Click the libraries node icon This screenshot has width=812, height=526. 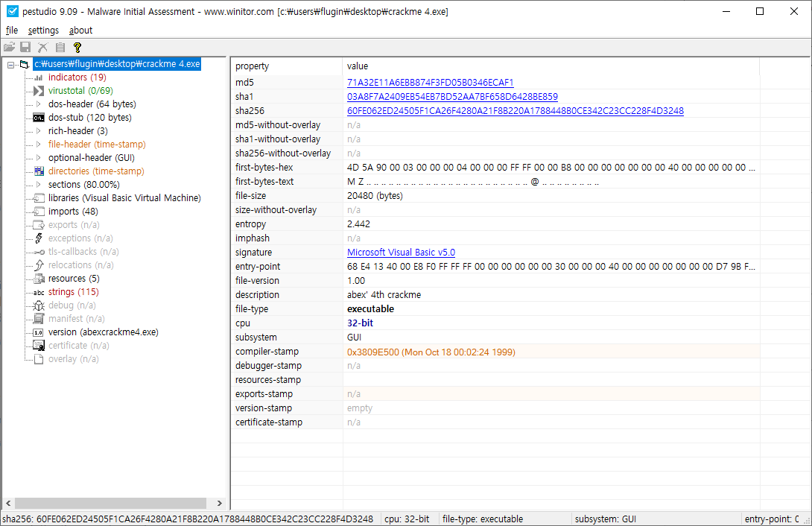[39, 198]
